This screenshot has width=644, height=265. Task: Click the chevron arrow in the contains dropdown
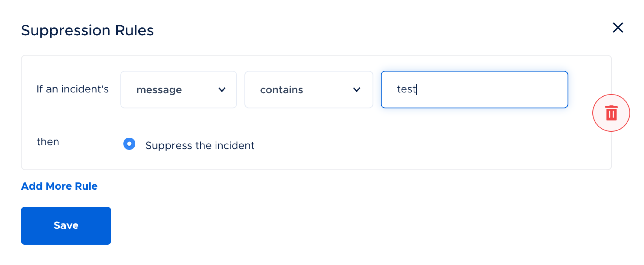point(356,89)
